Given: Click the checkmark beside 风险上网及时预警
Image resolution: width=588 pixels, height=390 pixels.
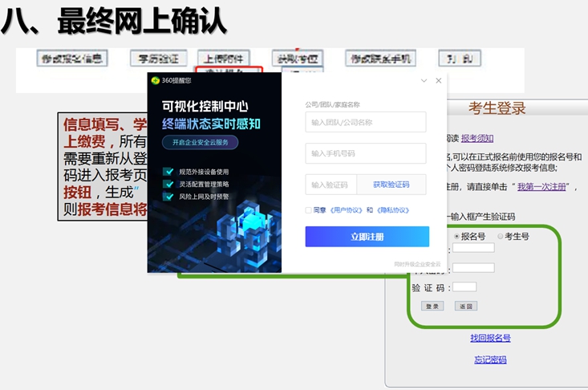Looking at the screenshot, I should pyautogui.click(x=168, y=196).
